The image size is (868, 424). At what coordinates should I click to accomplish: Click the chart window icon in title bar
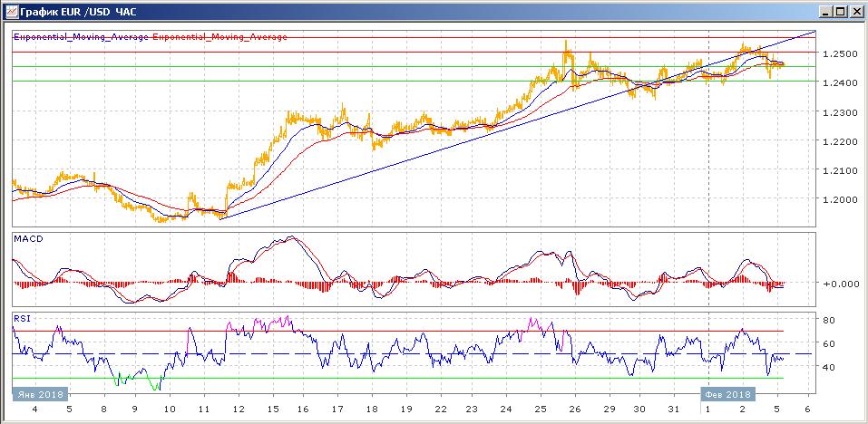[11, 11]
